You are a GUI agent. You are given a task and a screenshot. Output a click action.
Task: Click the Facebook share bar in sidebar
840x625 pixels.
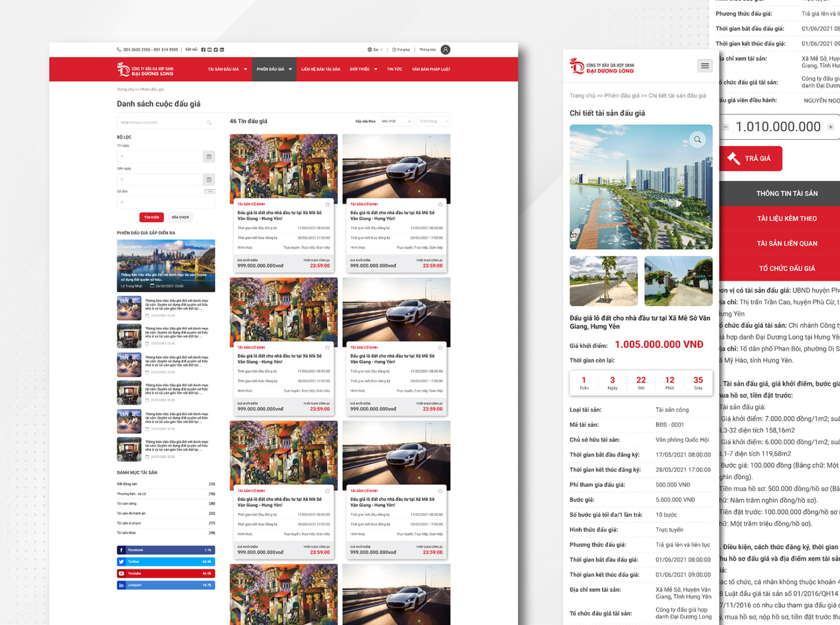coord(166,550)
